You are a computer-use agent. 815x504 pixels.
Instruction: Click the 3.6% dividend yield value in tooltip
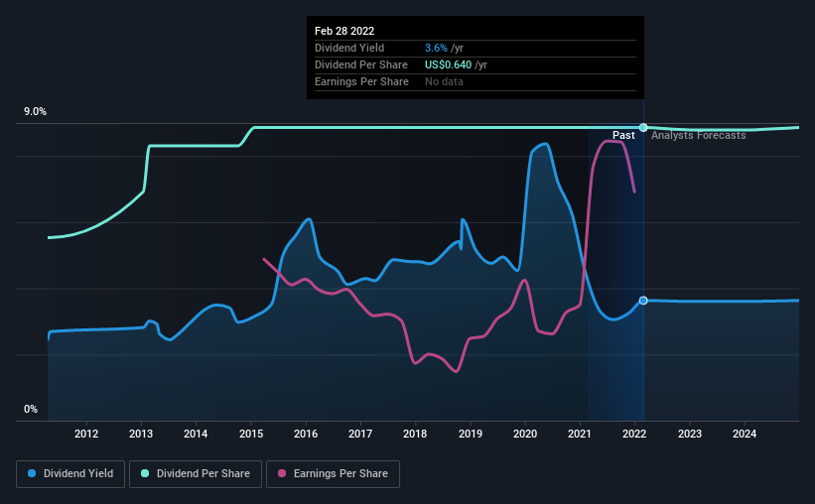[x=436, y=48]
